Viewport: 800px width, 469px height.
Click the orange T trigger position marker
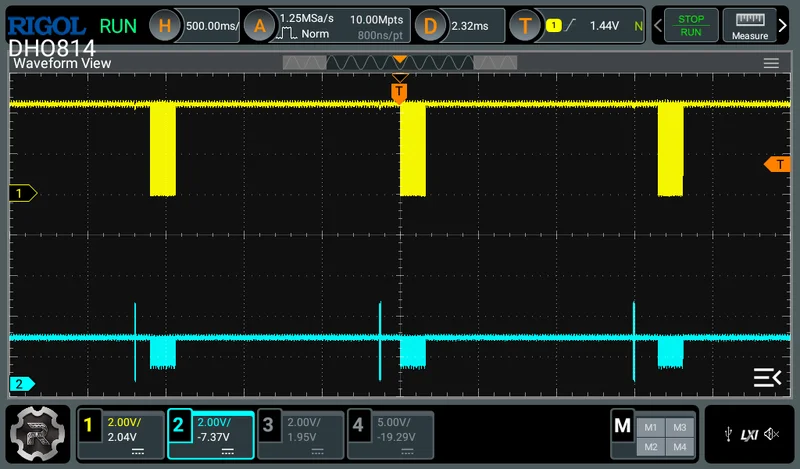coord(399,93)
